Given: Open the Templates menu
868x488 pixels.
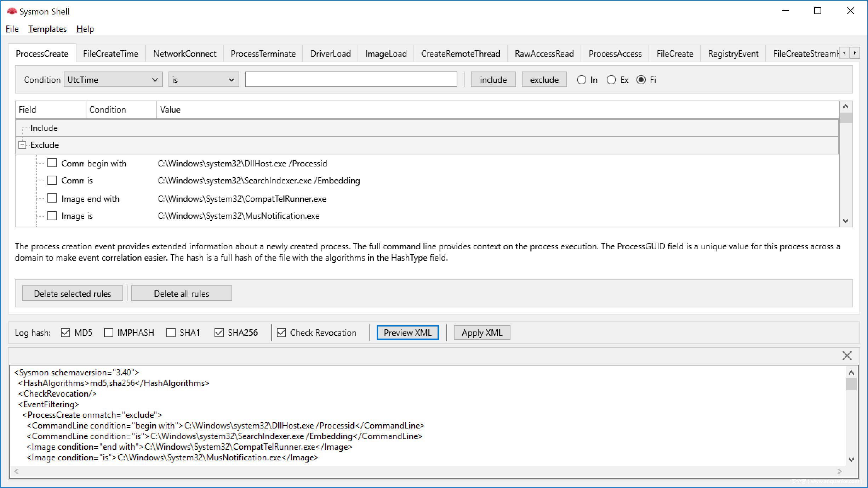Looking at the screenshot, I should pos(47,29).
